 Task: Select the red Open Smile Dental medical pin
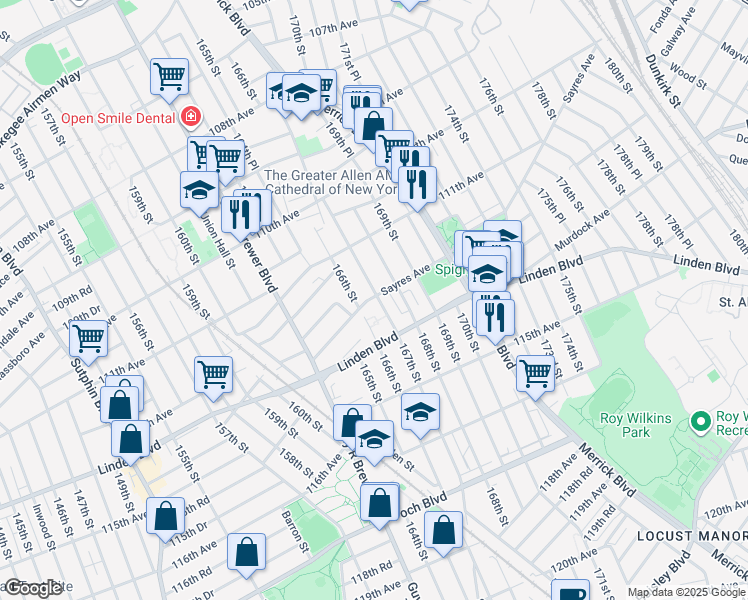[191, 117]
